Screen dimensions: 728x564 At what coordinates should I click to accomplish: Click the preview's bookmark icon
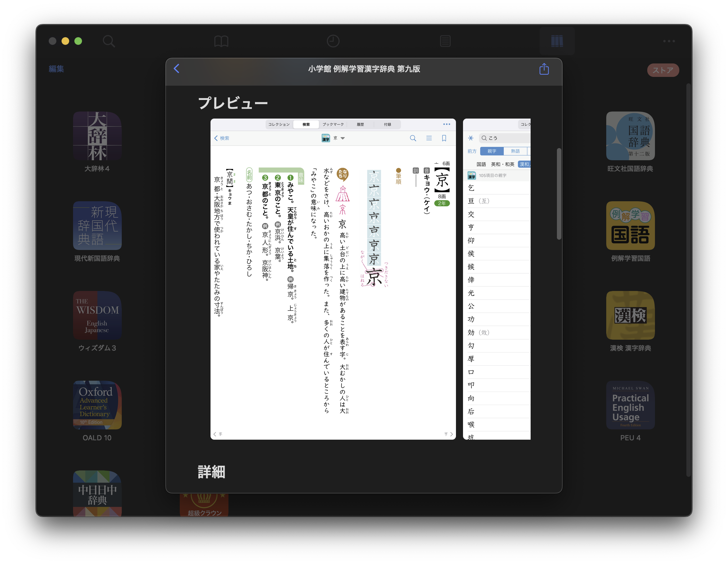(x=444, y=138)
